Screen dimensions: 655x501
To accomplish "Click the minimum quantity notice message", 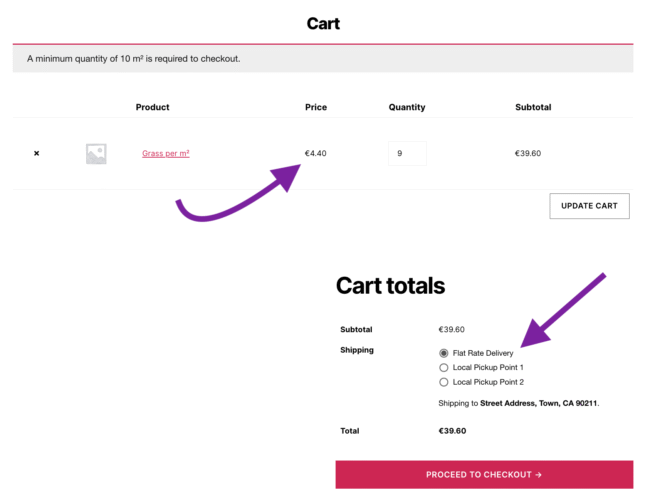I will pos(134,58).
